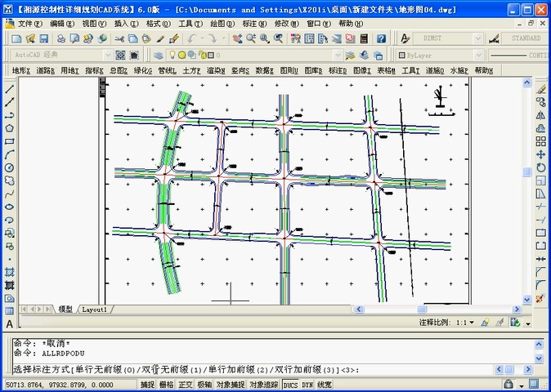
Task: Select the Spline draw tool
Action: coord(10,194)
